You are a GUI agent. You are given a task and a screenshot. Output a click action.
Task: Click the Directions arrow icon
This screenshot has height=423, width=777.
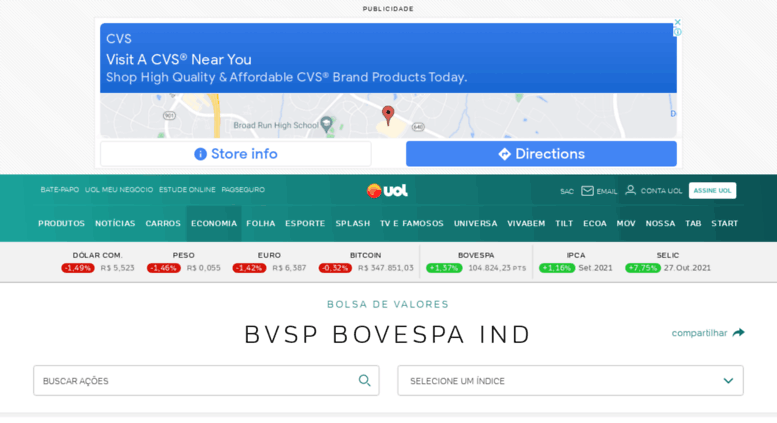[x=504, y=154]
